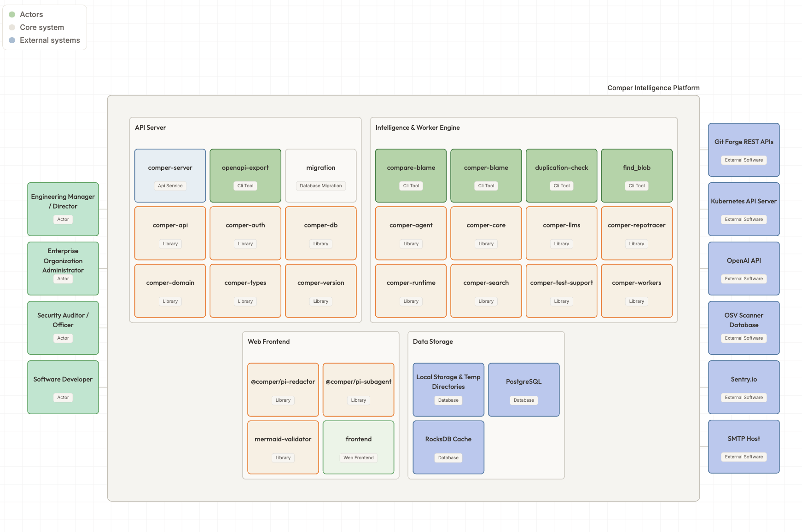802x532 pixels.
Task: Select the "Comper Intelligence Platform" title
Action: pos(653,88)
